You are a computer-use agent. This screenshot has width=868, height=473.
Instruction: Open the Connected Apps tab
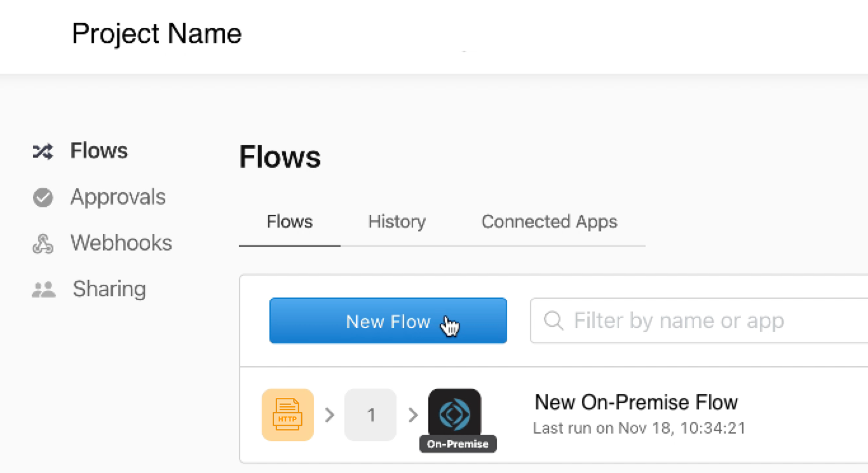549,222
